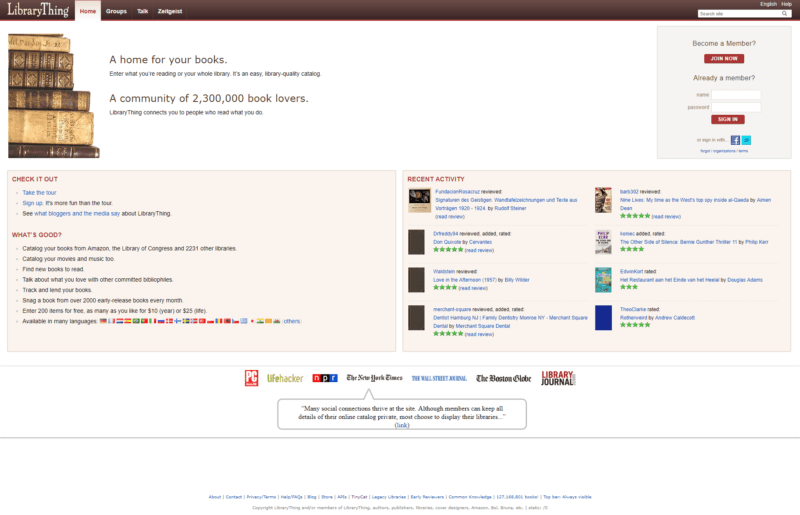Click the NPR logo
800x515 pixels.
tap(325, 378)
